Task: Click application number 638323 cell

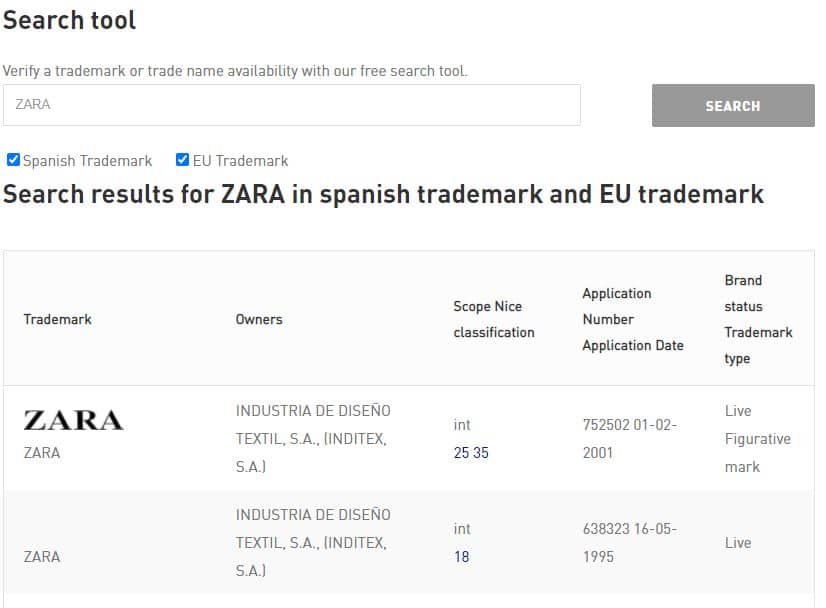Action: (630, 543)
